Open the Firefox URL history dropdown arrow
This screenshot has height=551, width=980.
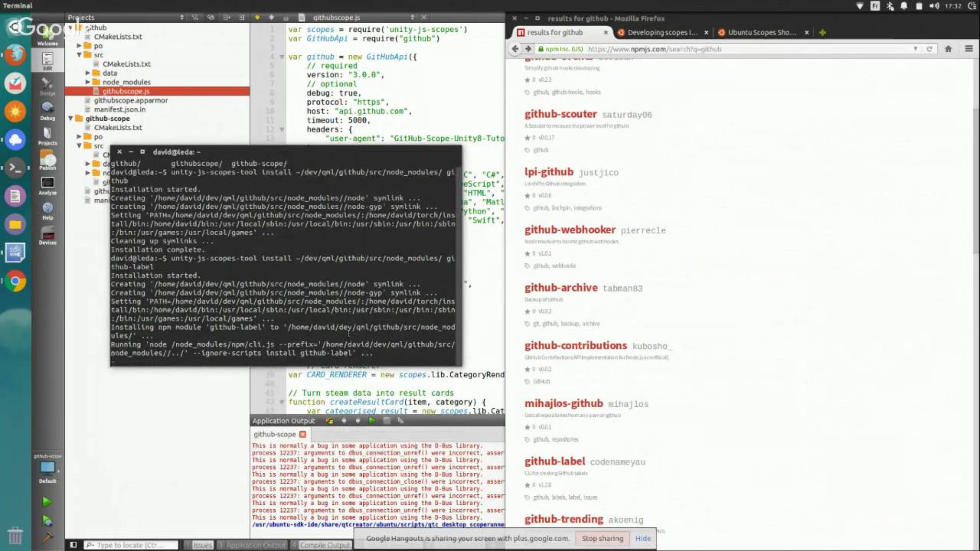click(x=915, y=49)
